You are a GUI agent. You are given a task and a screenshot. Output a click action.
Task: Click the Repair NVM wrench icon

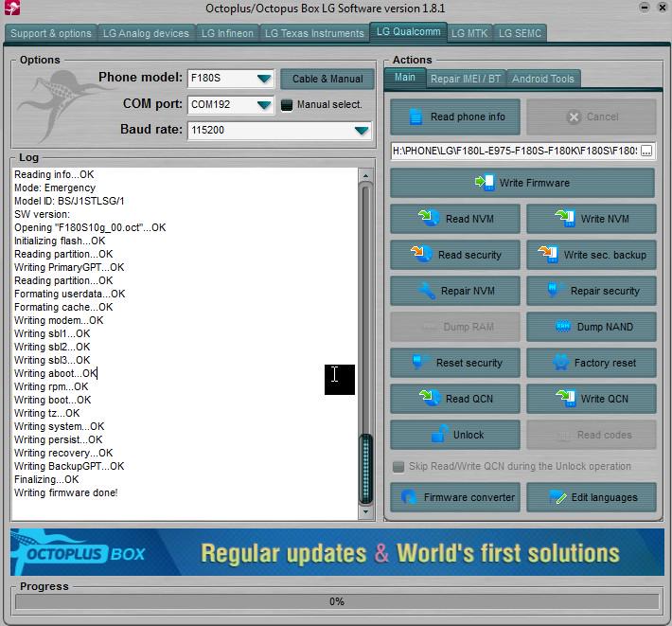(427, 291)
